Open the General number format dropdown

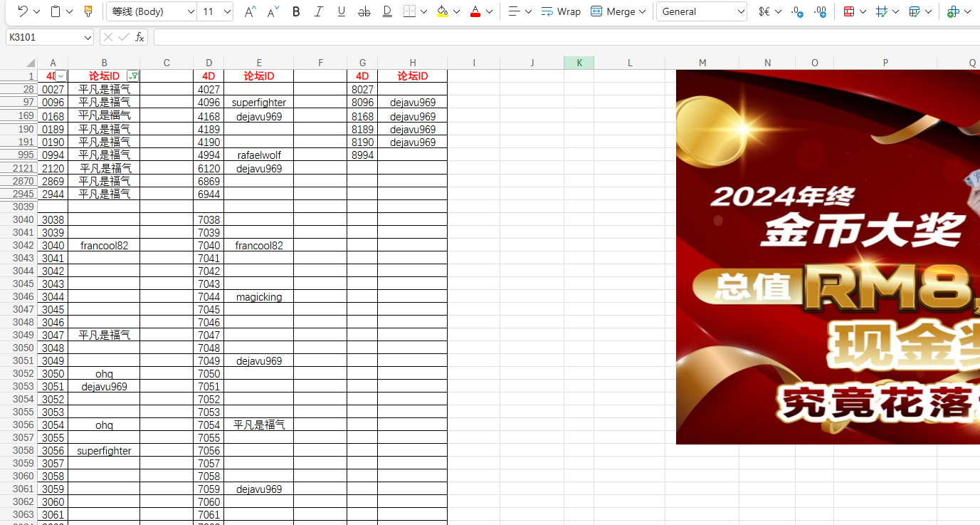pos(742,11)
